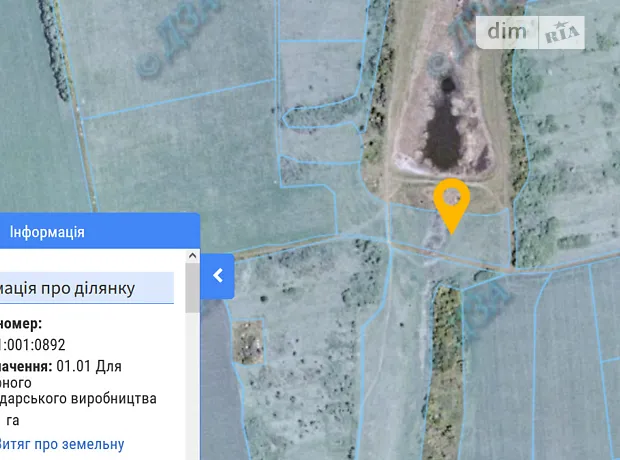Click the 'га' area unit label
620x460 pixels.
(13, 420)
